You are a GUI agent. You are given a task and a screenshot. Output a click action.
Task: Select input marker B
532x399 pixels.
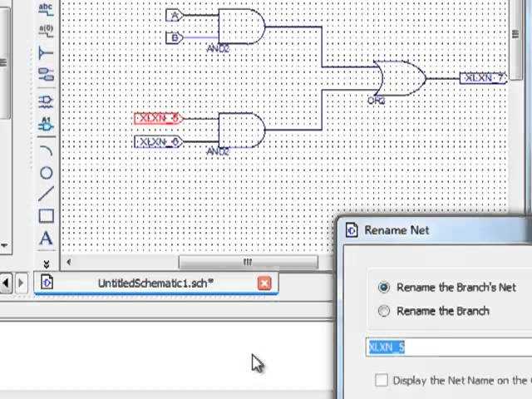(x=175, y=37)
